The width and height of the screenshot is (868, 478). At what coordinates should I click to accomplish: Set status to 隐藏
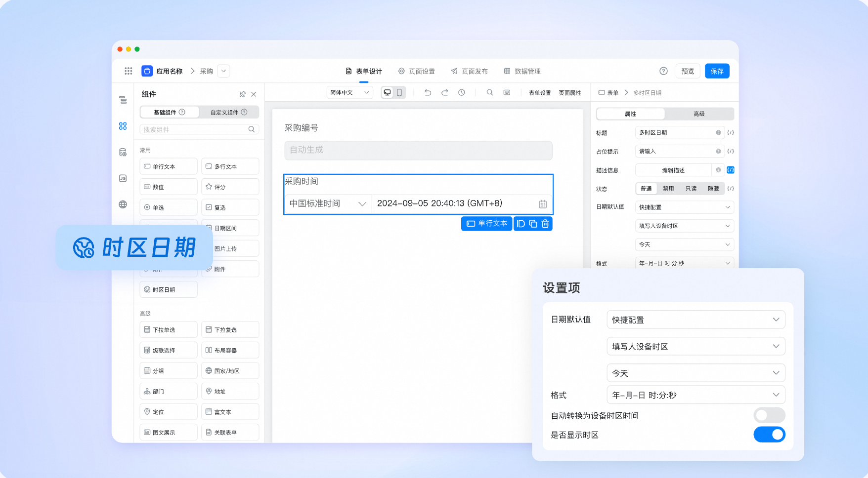click(x=713, y=189)
